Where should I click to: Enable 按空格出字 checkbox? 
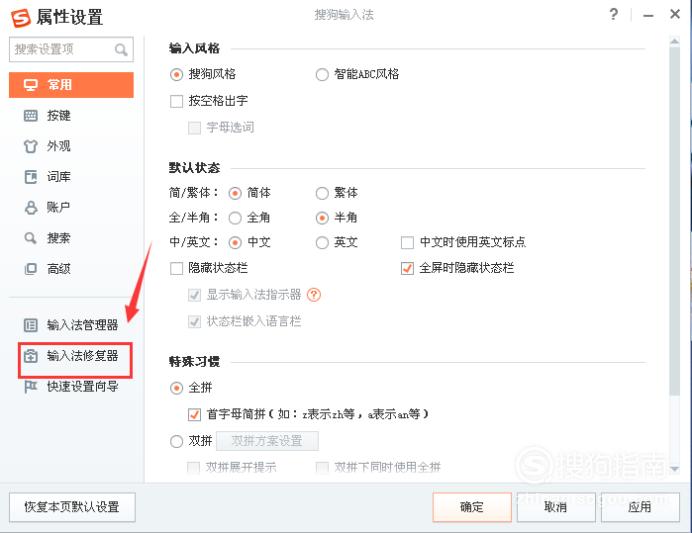pyautogui.click(x=177, y=101)
